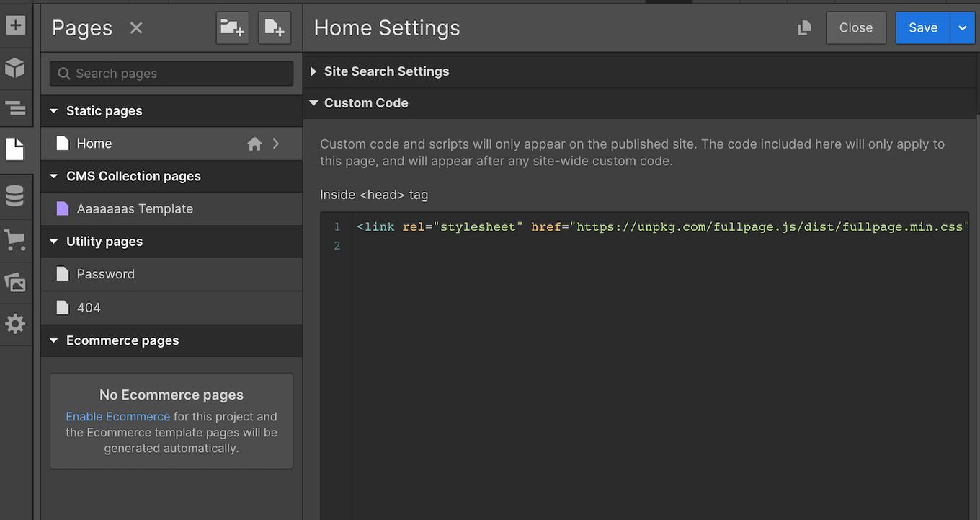980x520 pixels.
Task: Select the Home page row
Action: pos(171,144)
